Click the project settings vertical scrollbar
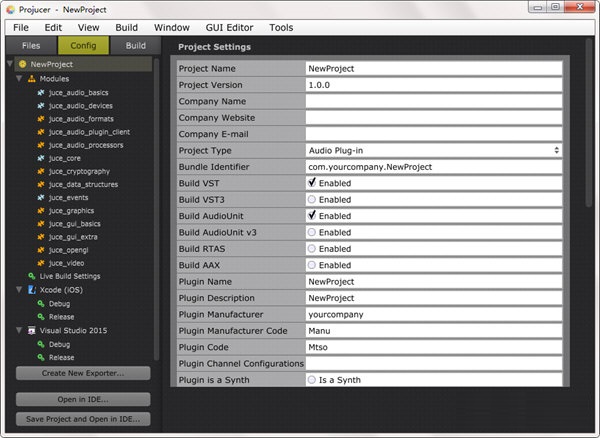 (589, 122)
